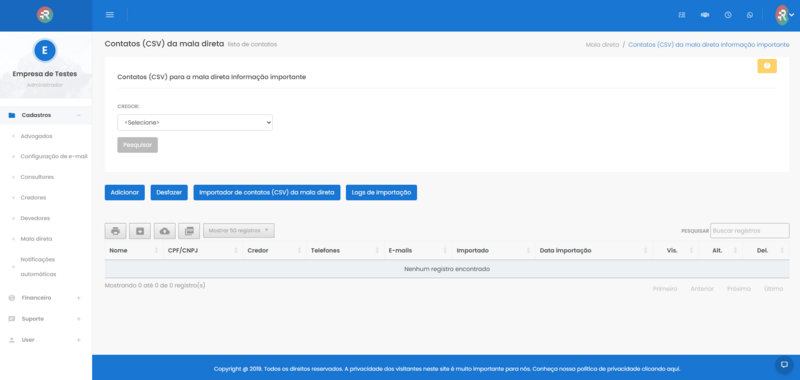Open Mala direta sidebar item

(36, 239)
